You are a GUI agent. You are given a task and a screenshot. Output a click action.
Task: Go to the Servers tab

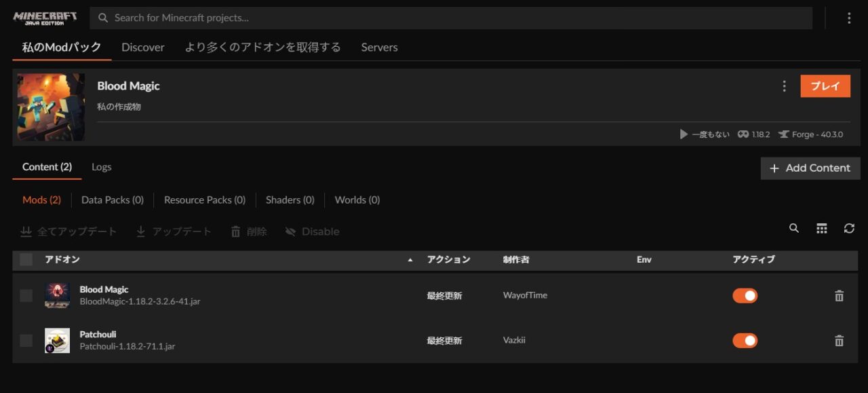pyautogui.click(x=379, y=48)
